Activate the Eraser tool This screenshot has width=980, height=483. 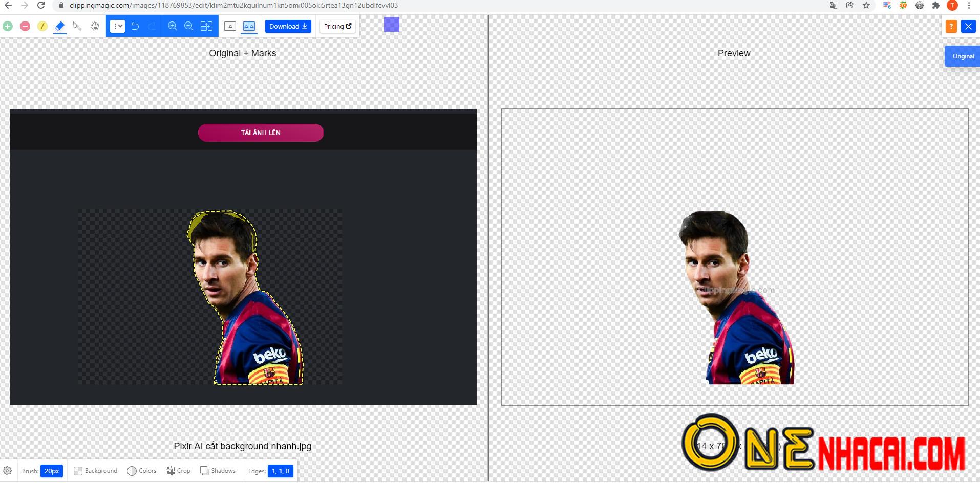[60, 26]
